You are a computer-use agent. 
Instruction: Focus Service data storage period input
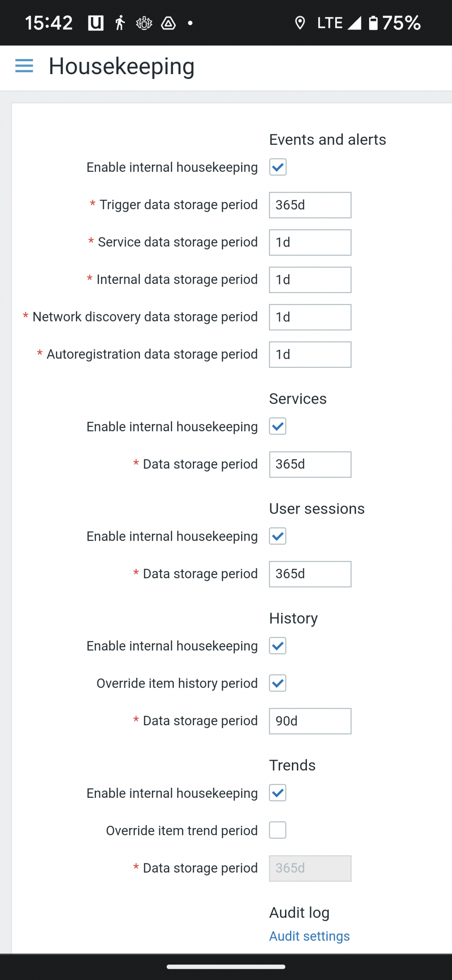coord(310,242)
